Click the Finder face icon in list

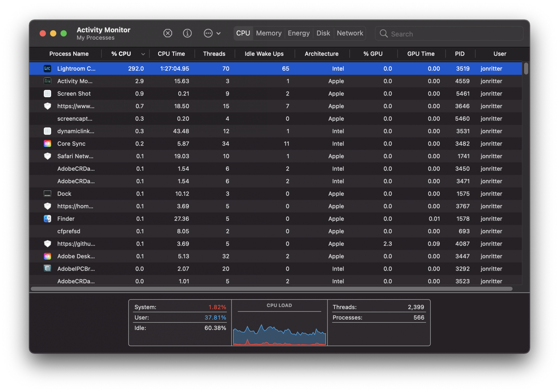point(47,219)
